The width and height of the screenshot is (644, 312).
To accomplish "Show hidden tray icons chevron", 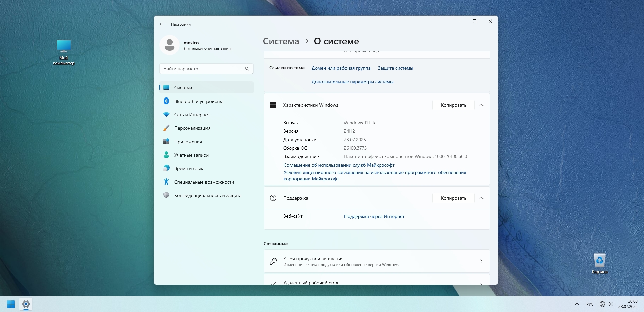I will click(577, 304).
